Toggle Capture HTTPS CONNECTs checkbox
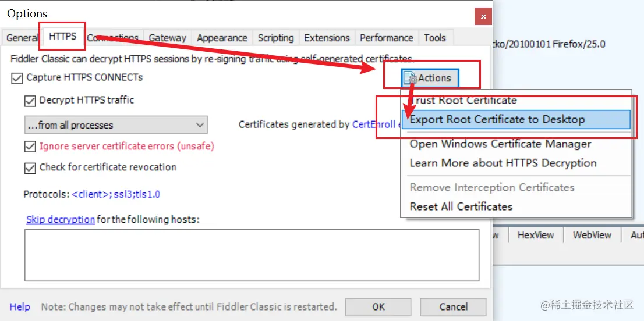 17,78
